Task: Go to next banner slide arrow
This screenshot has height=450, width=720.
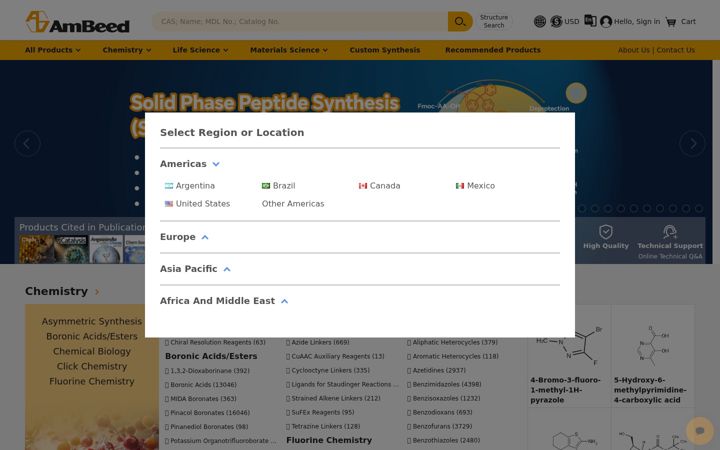Action: pos(692,144)
